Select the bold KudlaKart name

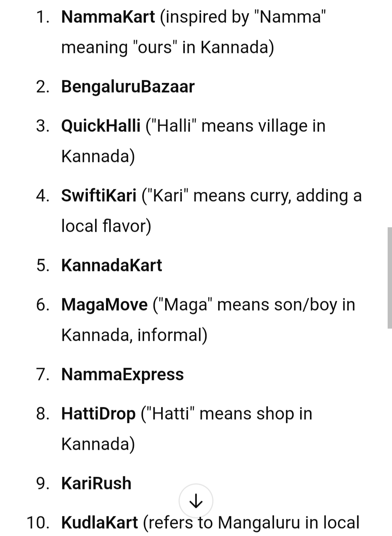pyautogui.click(x=99, y=523)
